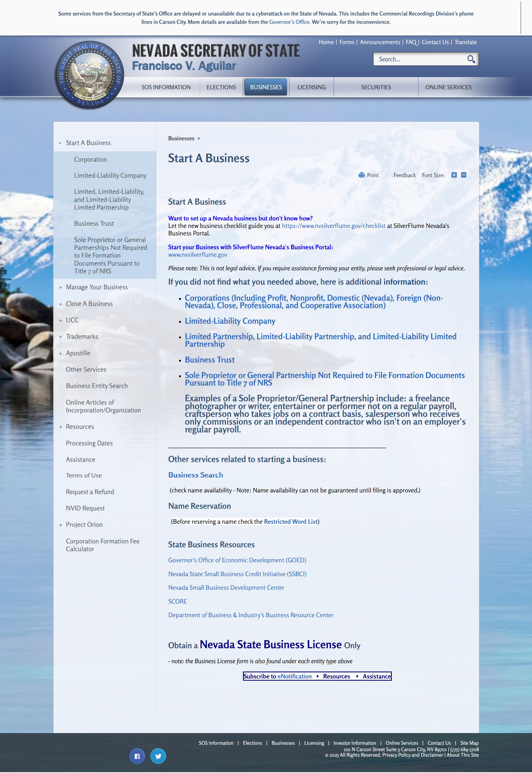Viewport: 532px width, 773px height.
Task: Follow the nvsilverflume.gov/checklist link
Action: [333, 226]
